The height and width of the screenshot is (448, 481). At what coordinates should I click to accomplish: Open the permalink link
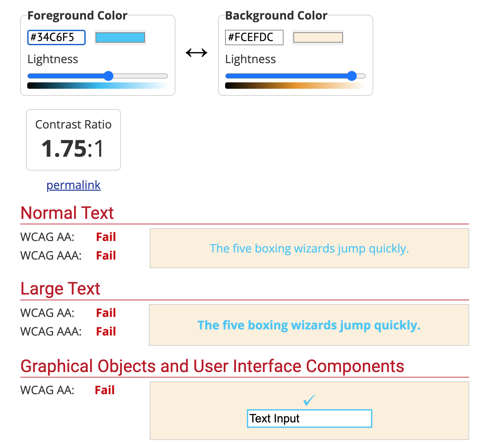(x=73, y=185)
